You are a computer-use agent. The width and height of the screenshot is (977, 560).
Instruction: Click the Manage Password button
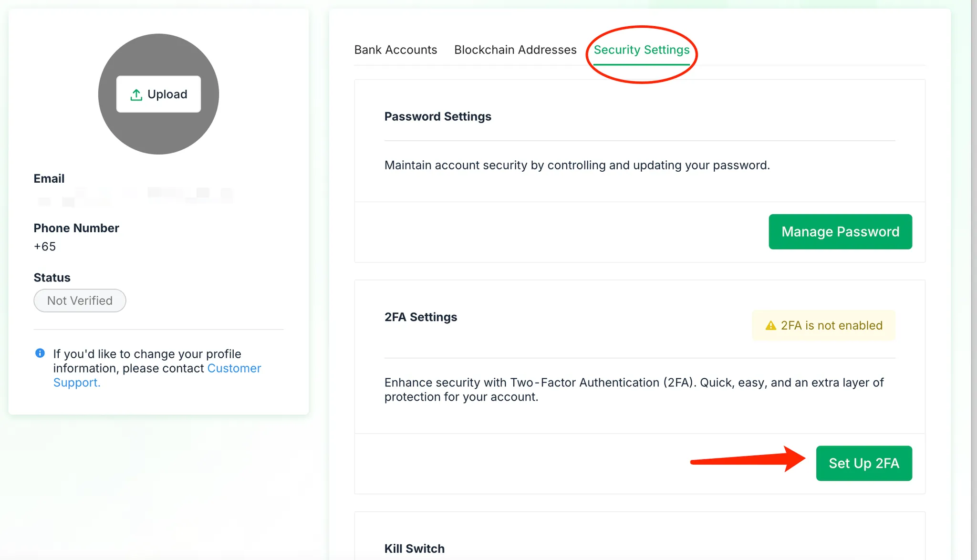840,231
